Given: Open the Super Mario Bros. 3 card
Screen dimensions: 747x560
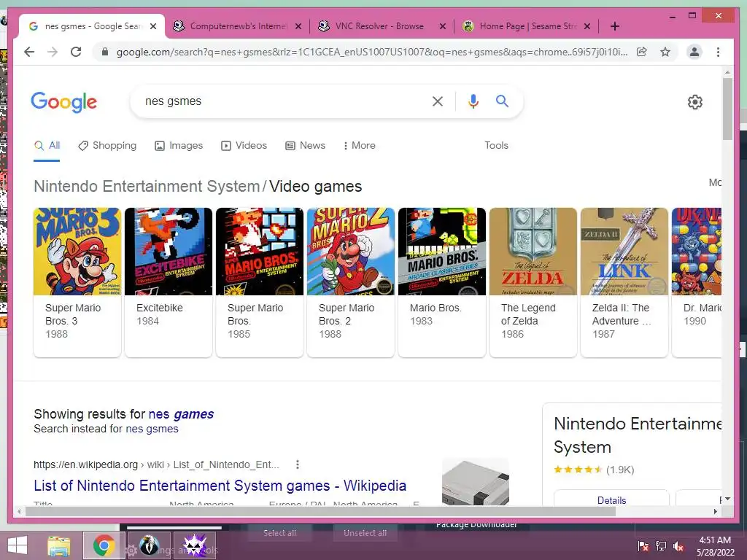Looking at the screenshot, I should 77,282.
